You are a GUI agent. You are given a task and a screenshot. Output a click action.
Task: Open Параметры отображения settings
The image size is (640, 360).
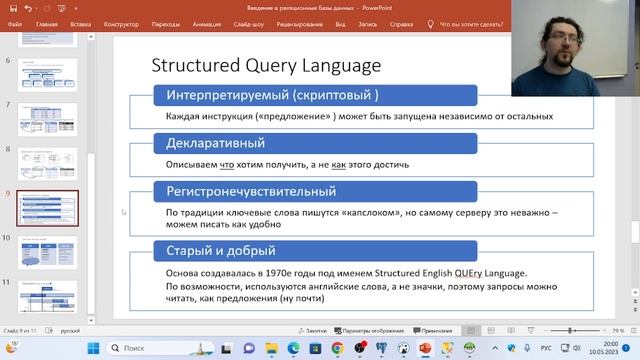pos(369,331)
